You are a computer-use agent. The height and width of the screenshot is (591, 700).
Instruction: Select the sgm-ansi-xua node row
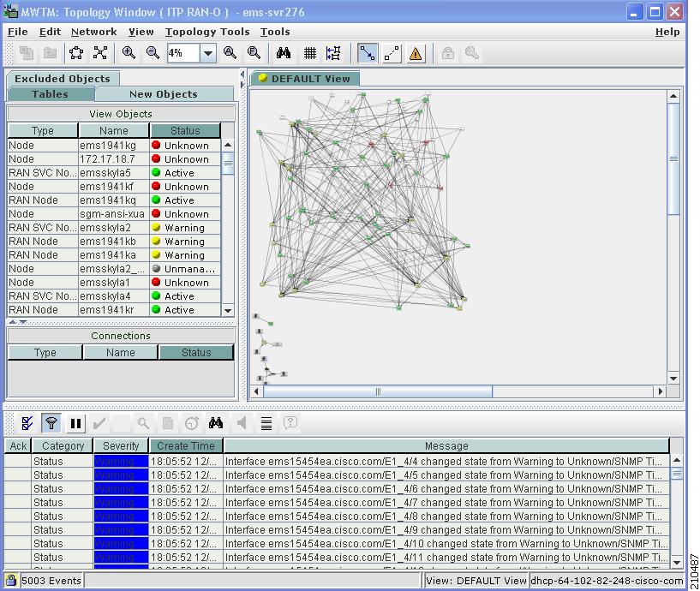pyautogui.click(x=114, y=214)
